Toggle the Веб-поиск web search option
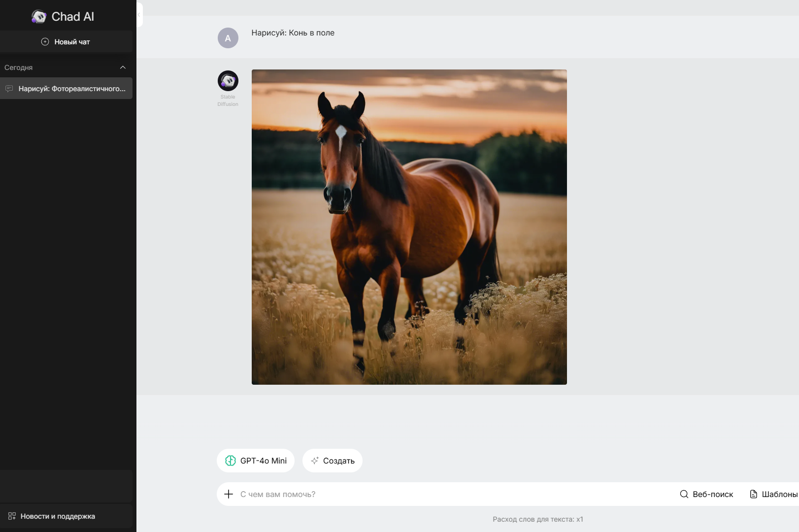Screen dimensions: 799x532 click(x=706, y=494)
